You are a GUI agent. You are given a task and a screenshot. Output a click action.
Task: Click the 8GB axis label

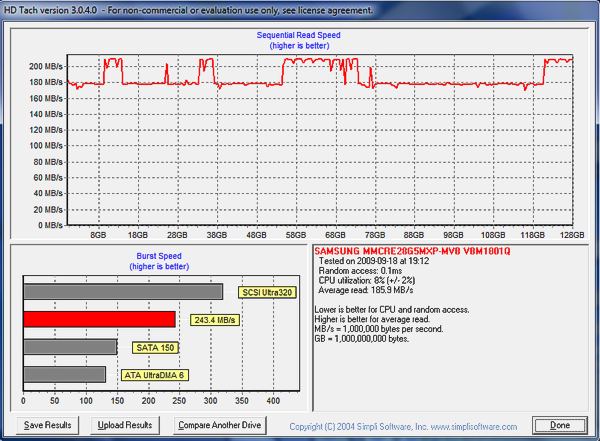tap(98, 235)
